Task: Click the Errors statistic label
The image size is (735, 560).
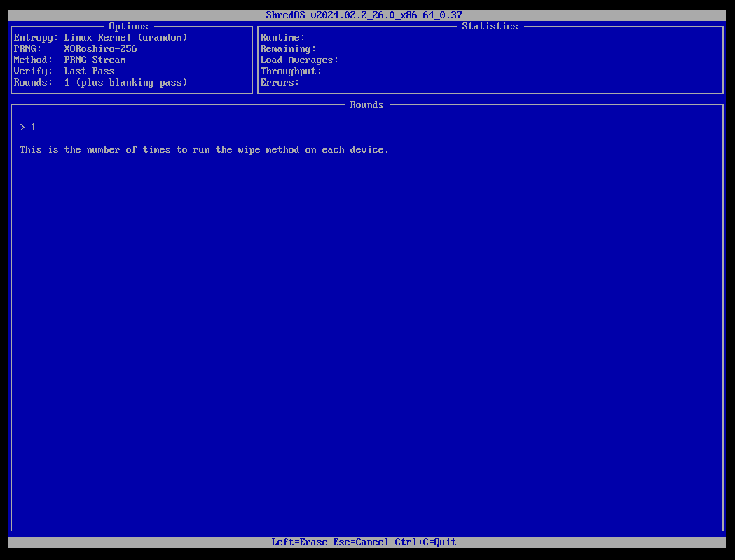Action: tap(279, 82)
